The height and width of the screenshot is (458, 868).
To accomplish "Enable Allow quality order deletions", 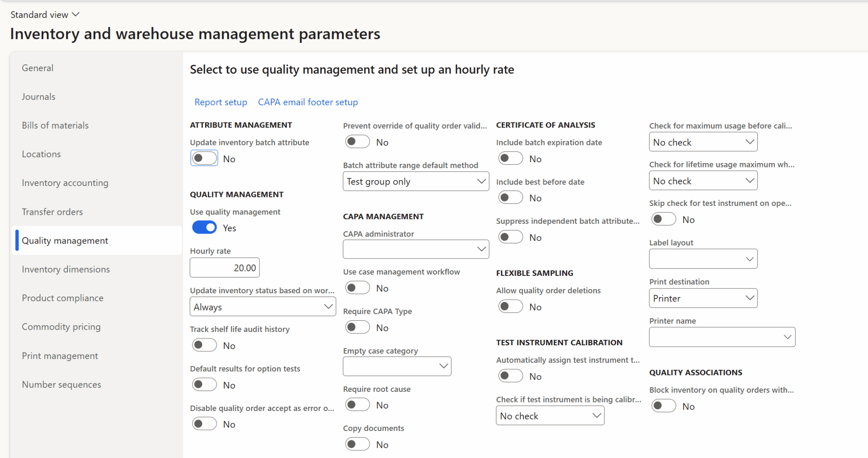I will pyautogui.click(x=510, y=306).
